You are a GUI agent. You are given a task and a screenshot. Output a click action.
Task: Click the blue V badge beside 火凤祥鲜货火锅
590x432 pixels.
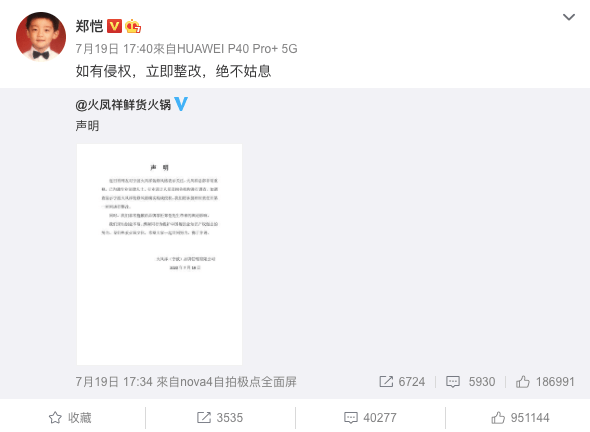coord(181,104)
